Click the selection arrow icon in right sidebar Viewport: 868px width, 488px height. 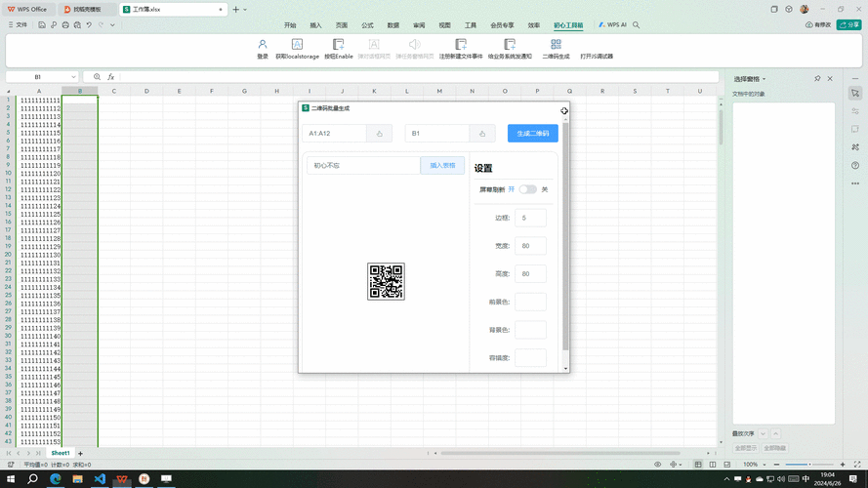coord(855,94)
